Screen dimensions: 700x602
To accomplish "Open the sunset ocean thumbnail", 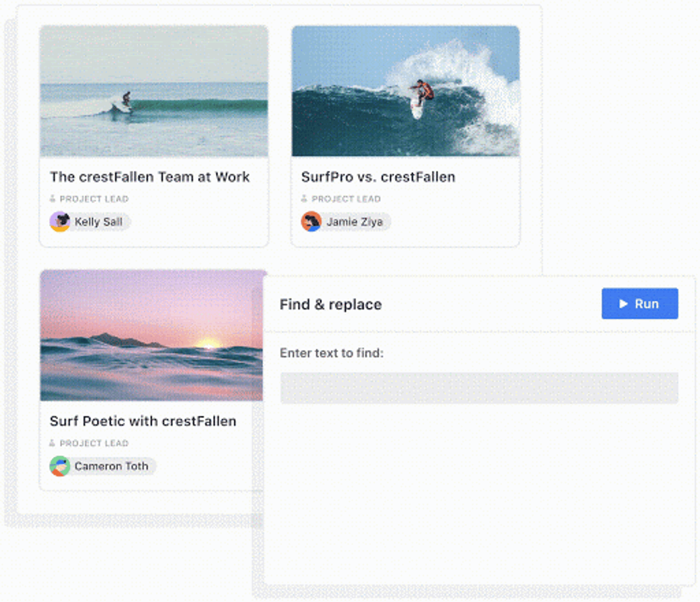I will [x=151, y=335].
